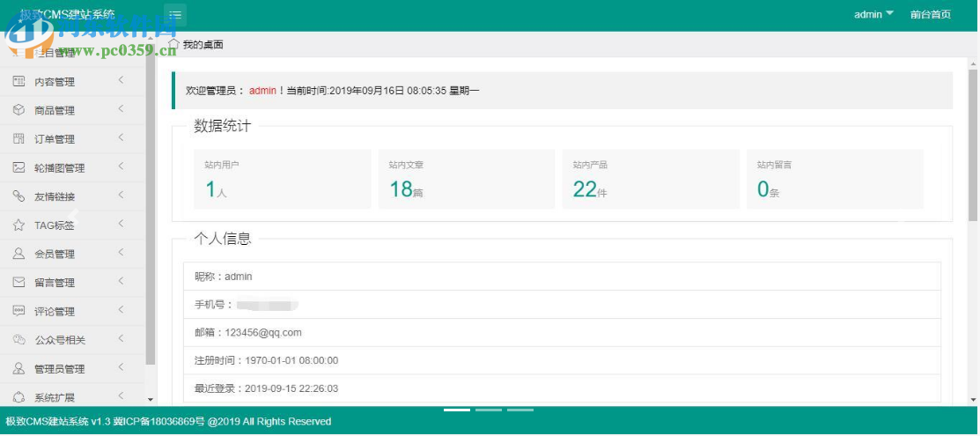980x436 pixels.
Task: Open the admin dropdown menu
Action: pyautogui.click(x=873, y=14)
